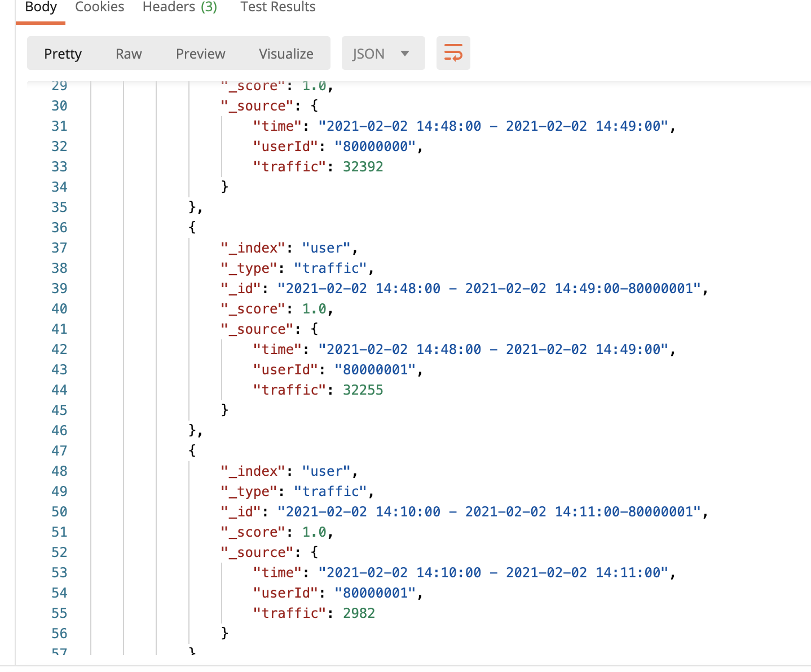Click "_source" key on line 41
Image resolution: width=811 pixels, height=672 pixels.
257,329
